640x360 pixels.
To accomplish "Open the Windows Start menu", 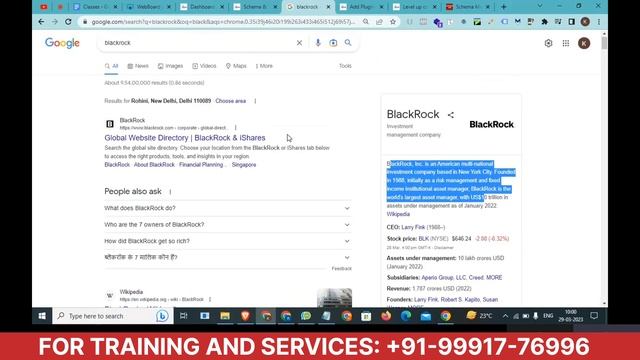I will coord(42,316).
